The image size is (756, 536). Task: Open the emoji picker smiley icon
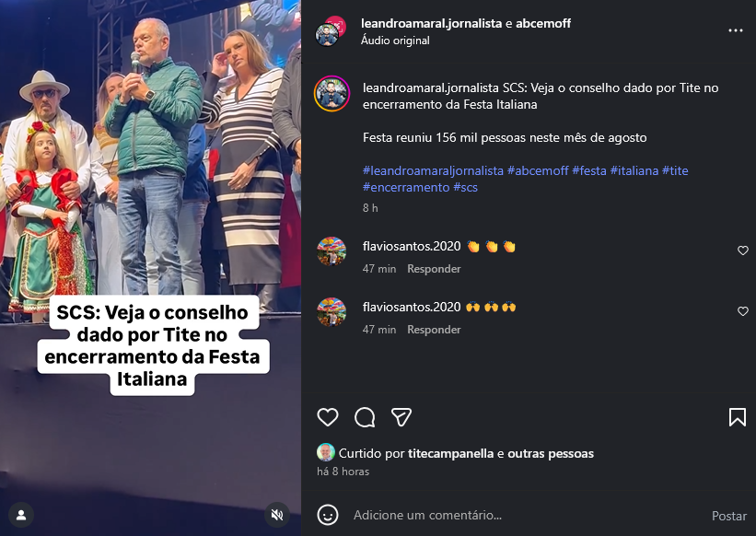pyautogui.click(x=328, y=515)
